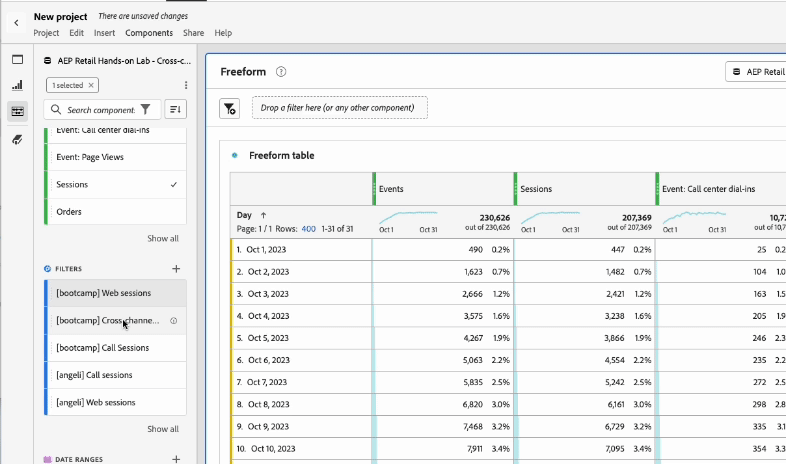Toggle the checked Sessions metric
The height and width of the screenshot is (464, 786).
[116, 184]
